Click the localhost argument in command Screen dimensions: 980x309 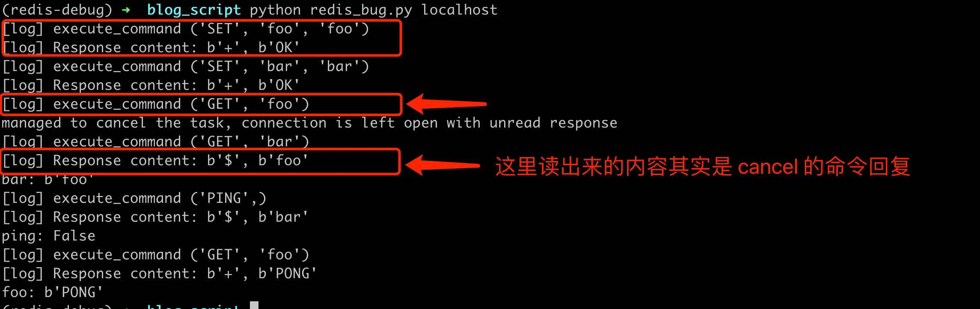(459, 9)
